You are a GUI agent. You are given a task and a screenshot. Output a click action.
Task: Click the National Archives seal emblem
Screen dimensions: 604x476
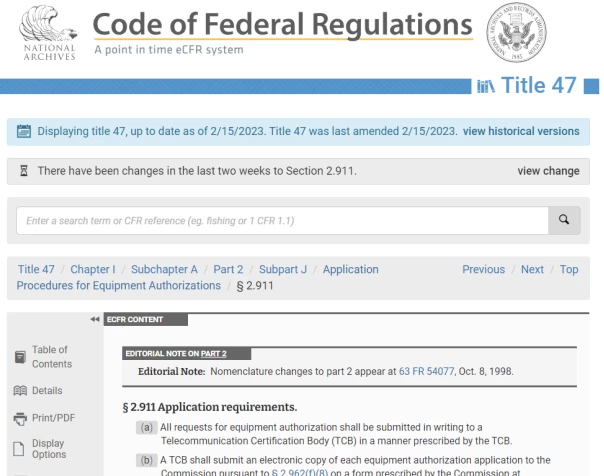[x=516, y=32]
